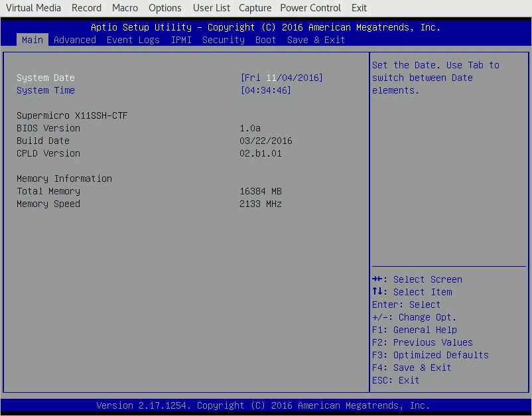
Task: Click the 'Set the Date' help text
Action: click(x=436, y=78)
